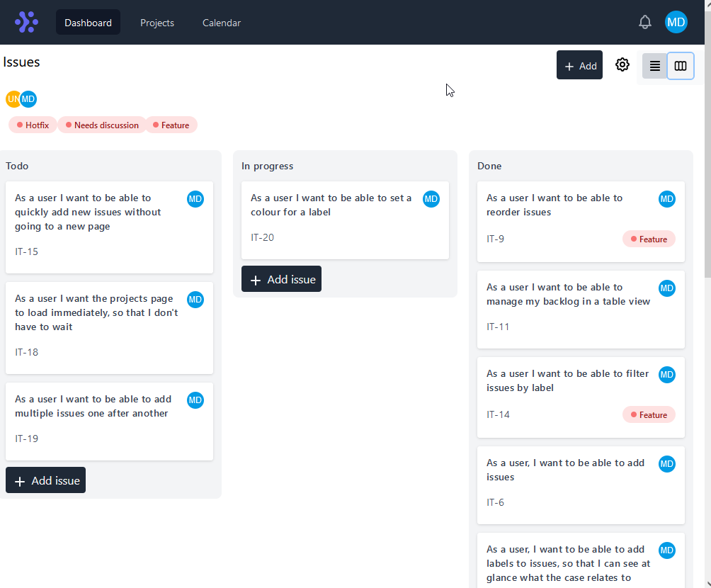Click the Issues page heading
The height and width of the screenshot is (588, 711).
click(21, 62)
